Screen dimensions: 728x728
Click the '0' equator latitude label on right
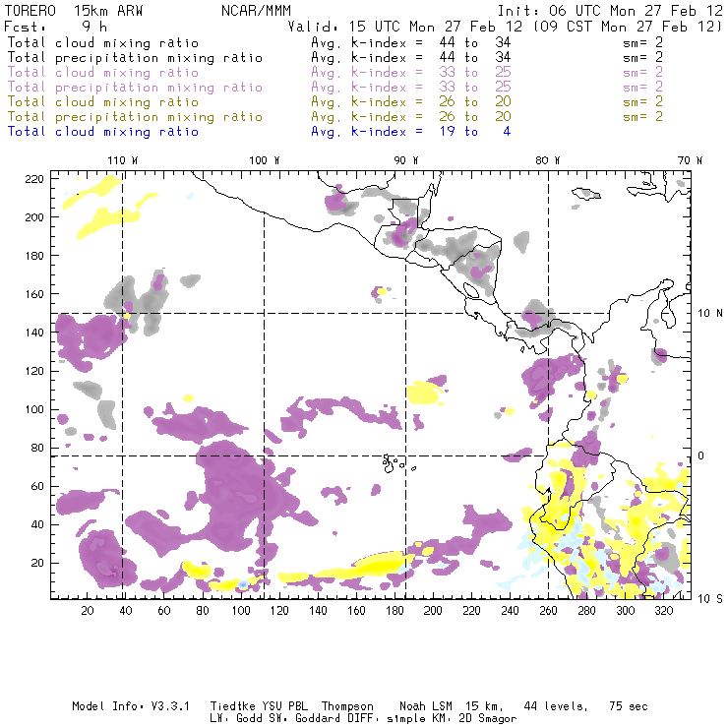point(701,455)
